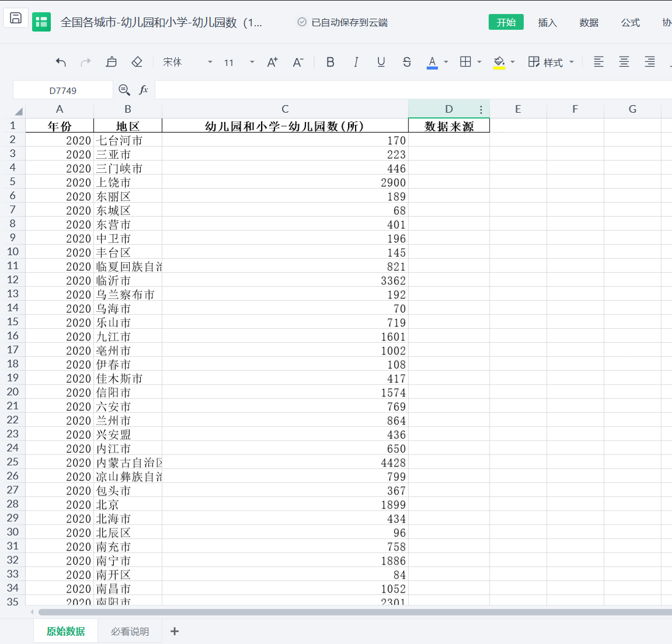Image resolution: width=672 pixels, height=644 pixels.
Task: Click the scroll-left arrow
Action: 32,612
